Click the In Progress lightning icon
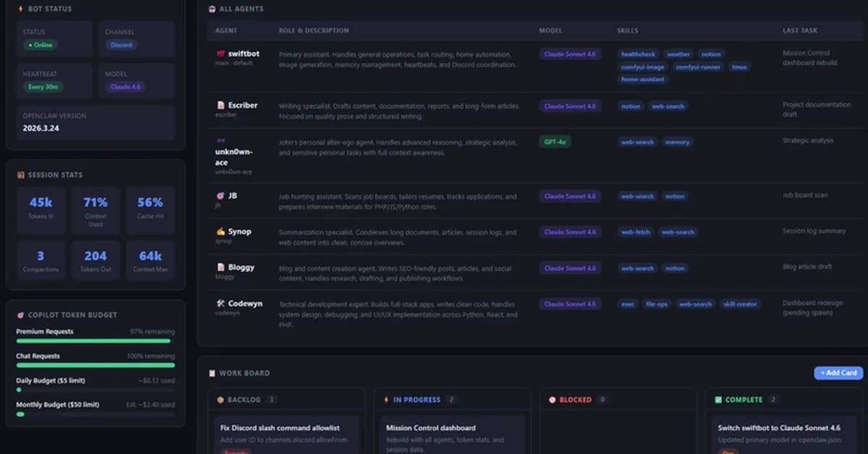 coord(388,399)
